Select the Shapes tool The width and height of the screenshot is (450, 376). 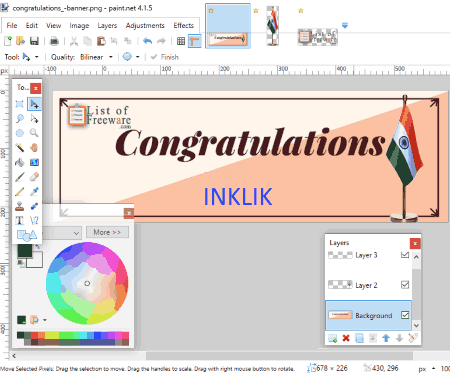27,235
